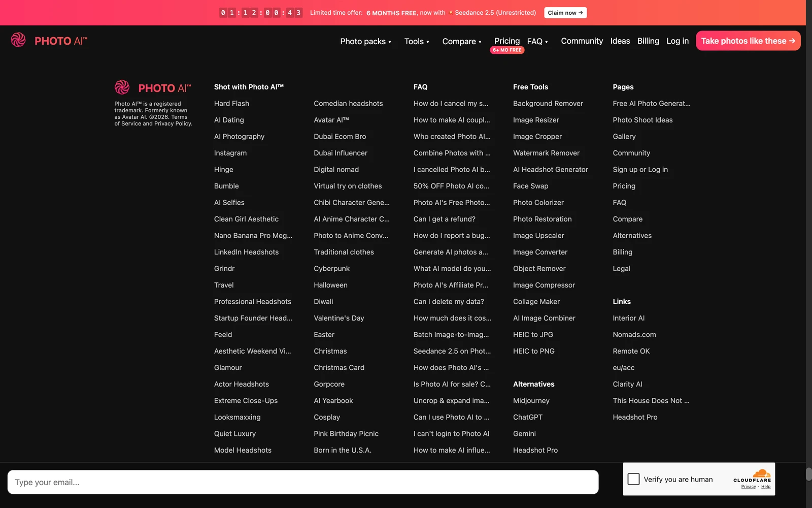Open Pink Birthday Picnic link
Viewport: 812px width, 508px height.
tap(346, 434)
